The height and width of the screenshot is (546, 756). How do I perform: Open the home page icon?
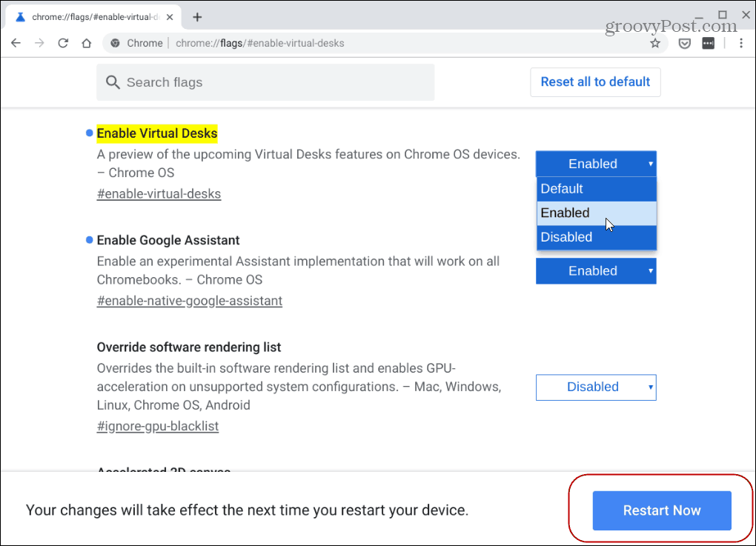coord(86,43)
